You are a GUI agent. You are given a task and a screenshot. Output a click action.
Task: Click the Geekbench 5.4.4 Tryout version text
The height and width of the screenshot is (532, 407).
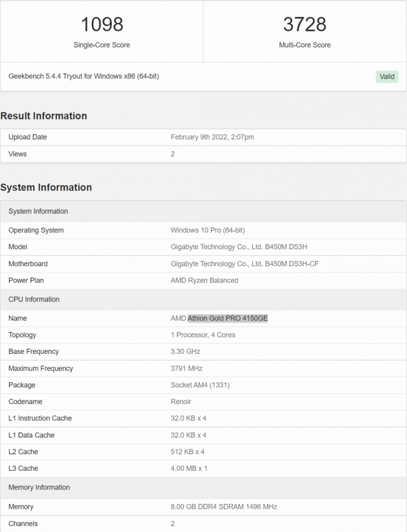pyautogui.click(x=84, y=76)
